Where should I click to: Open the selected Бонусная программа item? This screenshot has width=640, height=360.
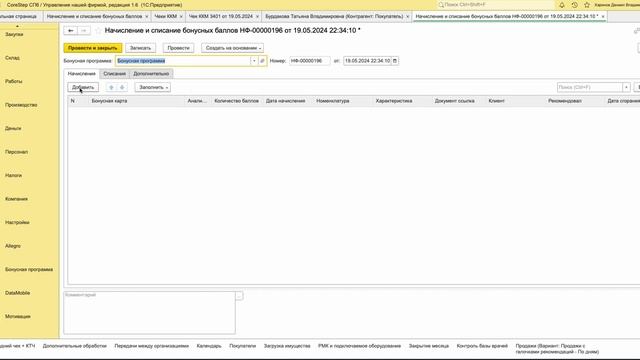pos(262,61)
